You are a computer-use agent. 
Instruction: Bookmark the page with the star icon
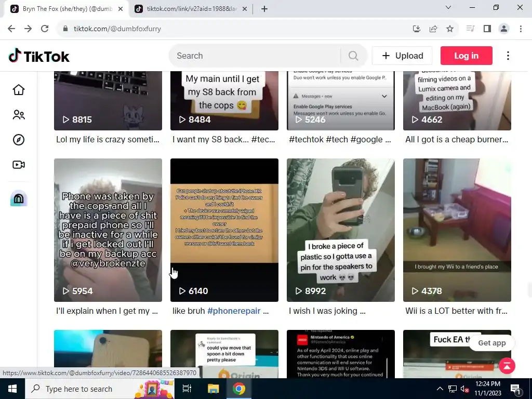tap(450, 29)
